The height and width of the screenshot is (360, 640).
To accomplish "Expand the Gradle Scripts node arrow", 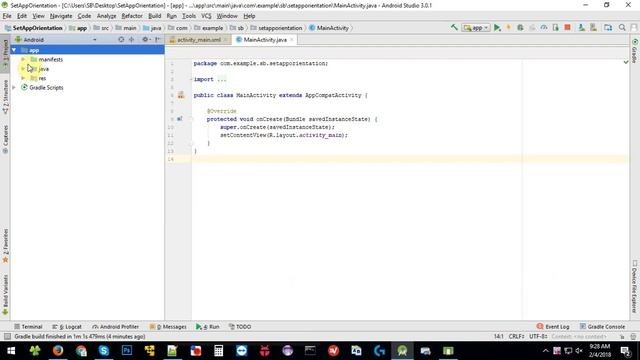I will coord(14,87).
